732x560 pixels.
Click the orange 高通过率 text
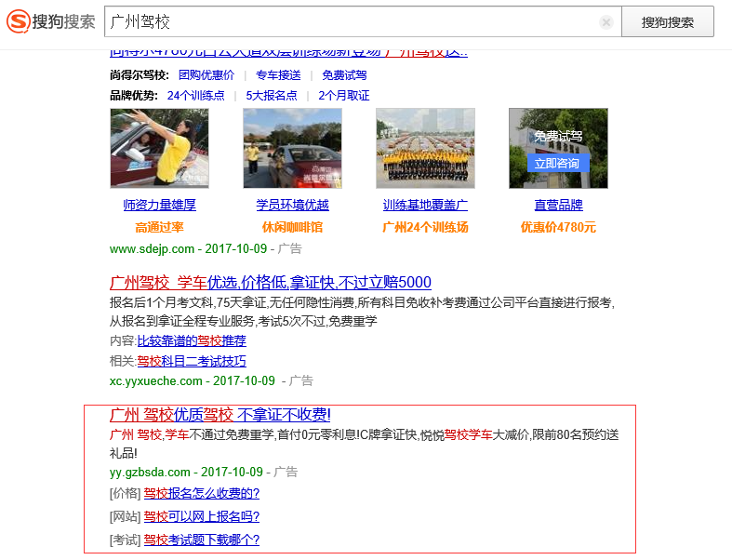click(159, 228)
